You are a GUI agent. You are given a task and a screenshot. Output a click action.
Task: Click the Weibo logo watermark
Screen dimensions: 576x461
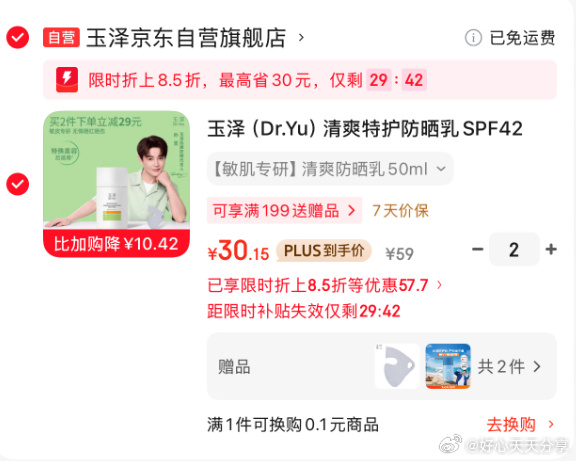tap(450, 444)
